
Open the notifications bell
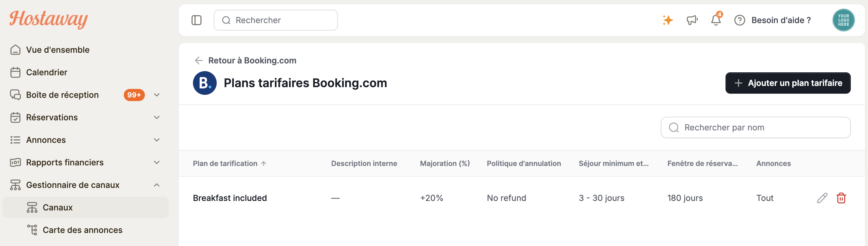[x=716, y=20]
